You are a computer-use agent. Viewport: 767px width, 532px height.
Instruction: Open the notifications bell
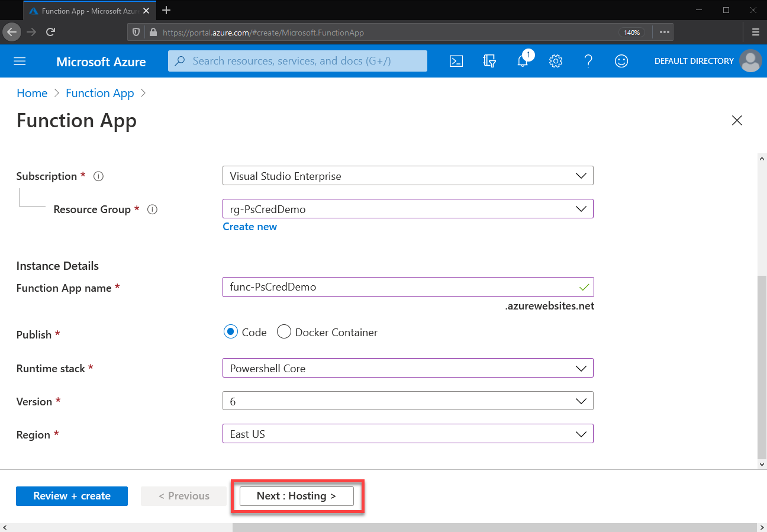[523, 61]
